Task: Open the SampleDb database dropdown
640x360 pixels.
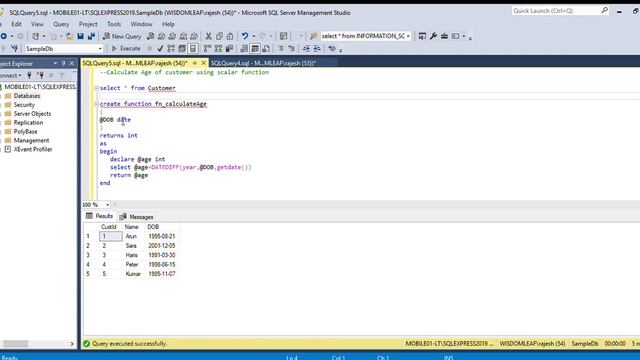Action: point(100,49)
